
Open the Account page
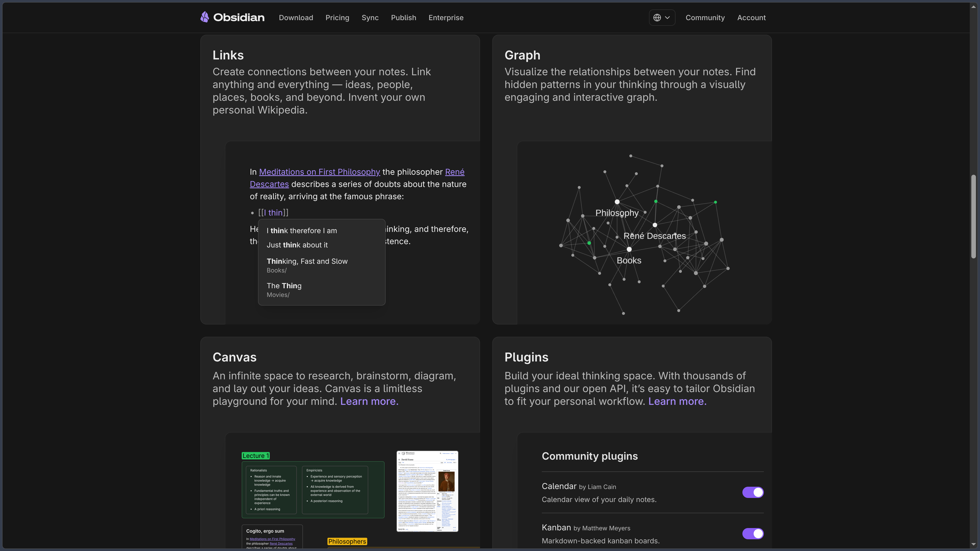pyautogui.click(x=751, y=18)
